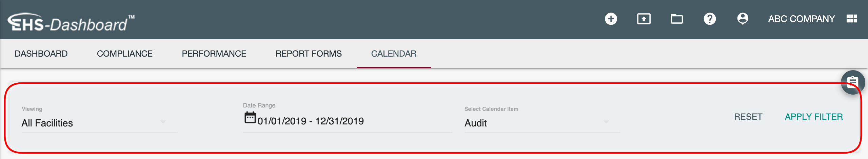Click the floating clipboard button

pos(852,82)
